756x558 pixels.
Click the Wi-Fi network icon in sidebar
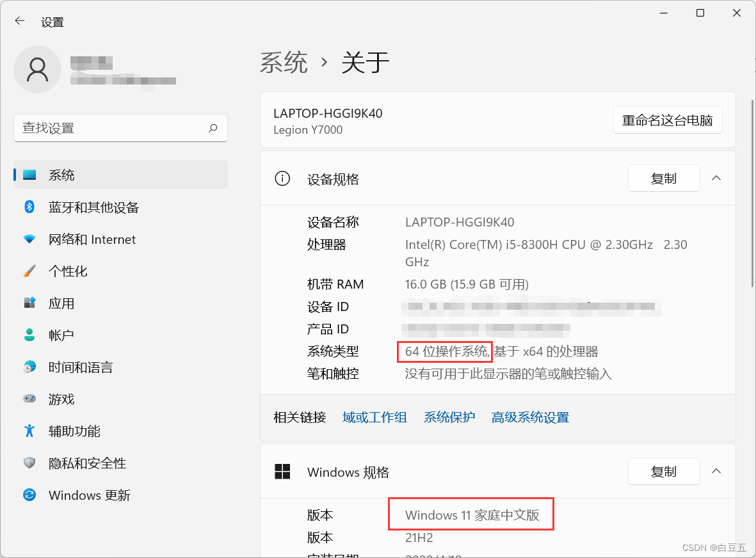[x=29, y=239]
